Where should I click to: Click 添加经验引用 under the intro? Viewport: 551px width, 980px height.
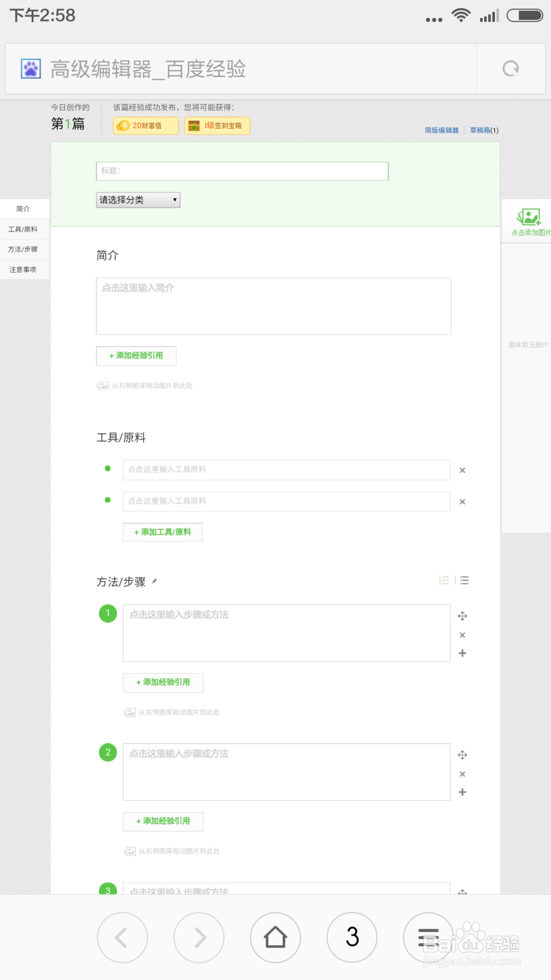pyautogui.click(x=136, y=356)
